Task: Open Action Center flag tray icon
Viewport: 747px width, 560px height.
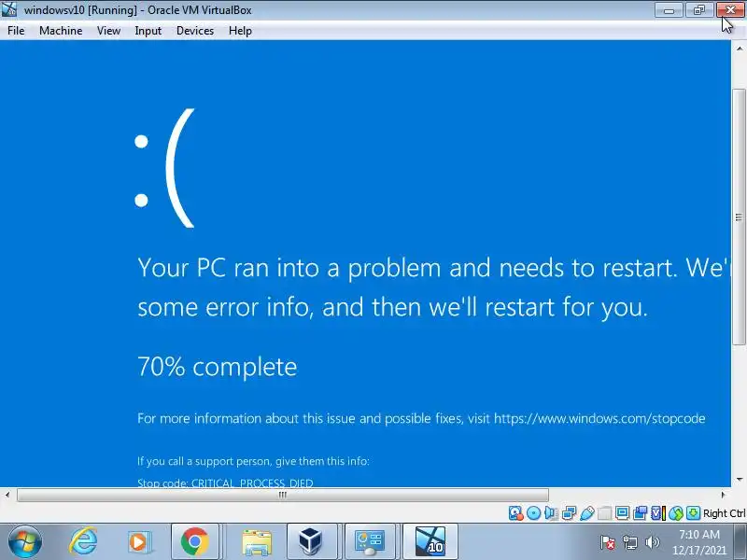Action: (x=608, y=542)
